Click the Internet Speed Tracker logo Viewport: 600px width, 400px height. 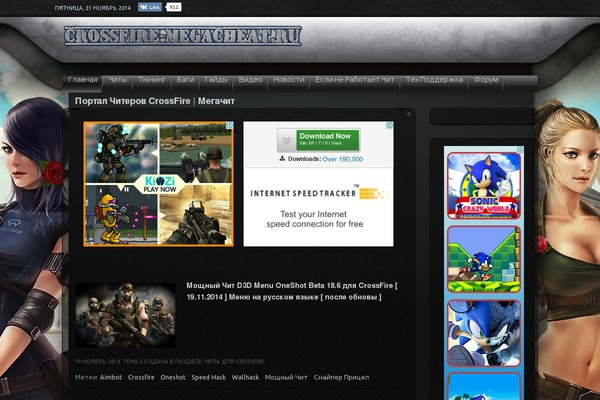[318, 192]
